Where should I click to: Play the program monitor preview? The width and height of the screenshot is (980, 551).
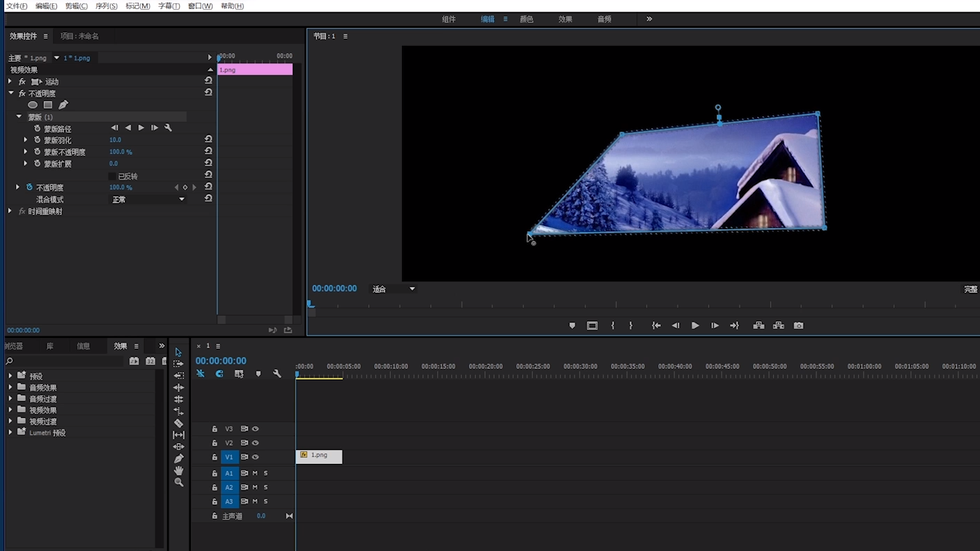coord(694,326)
